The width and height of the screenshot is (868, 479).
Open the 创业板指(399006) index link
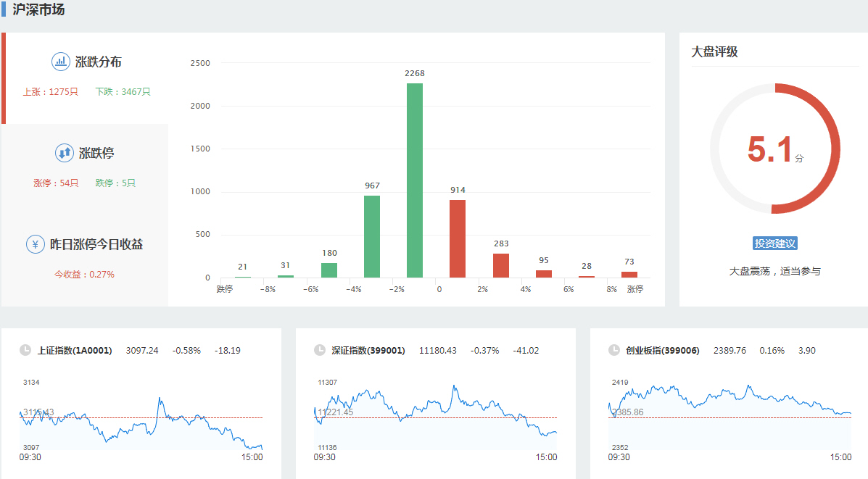tap(663, 351)
